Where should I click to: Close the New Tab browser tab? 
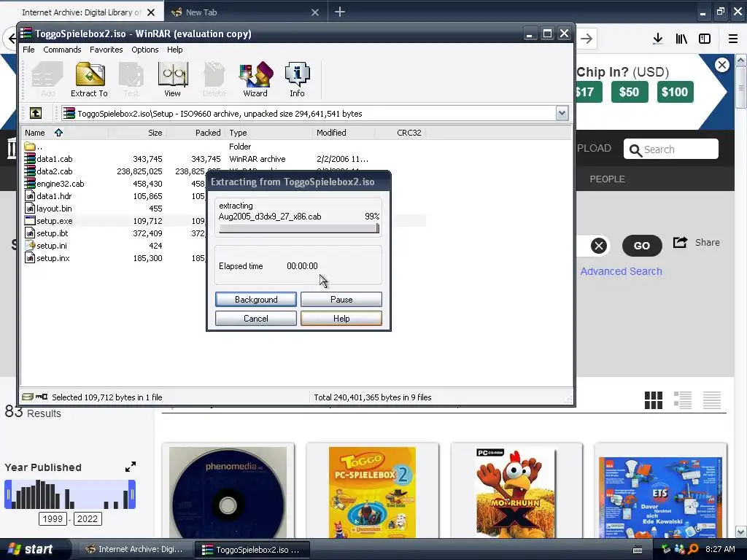click(315, 12)
